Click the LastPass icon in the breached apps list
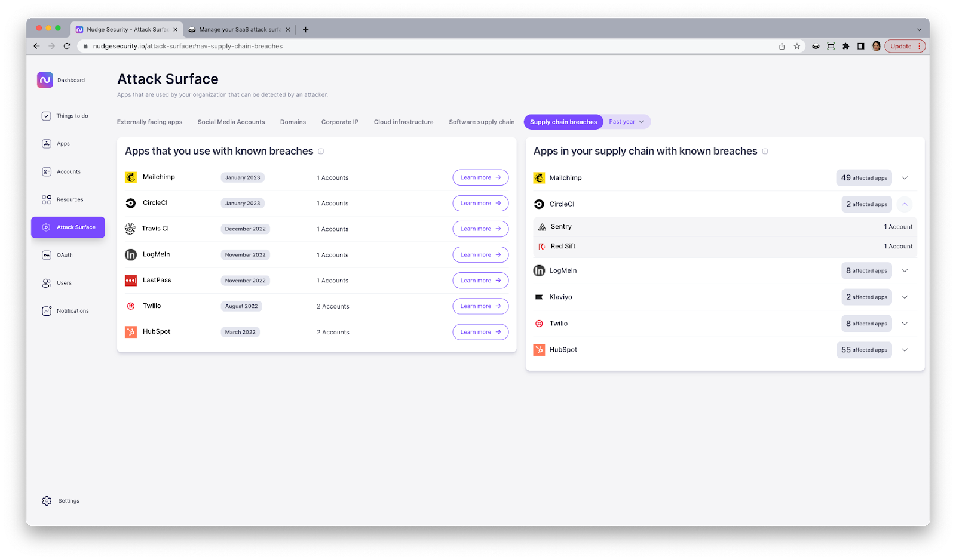 [131, 280]
